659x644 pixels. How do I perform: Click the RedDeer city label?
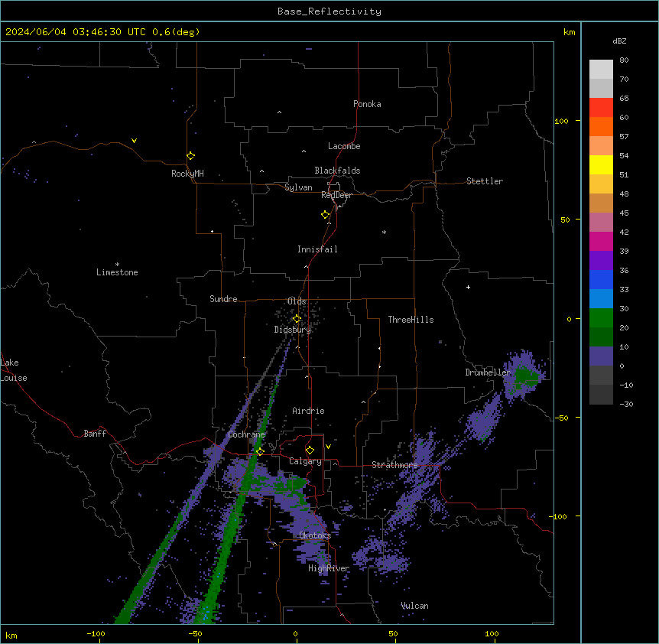click(x=336, y=195)
